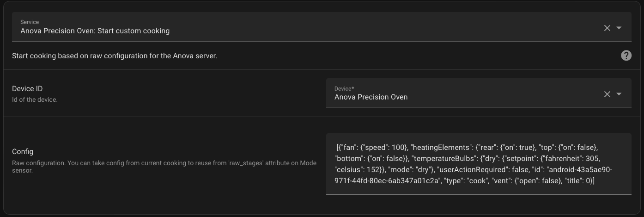Image resolution: width=644 pixels, height=217 pixels.
Task: Click the service description about raw configuration
Action: pos(114,56)
